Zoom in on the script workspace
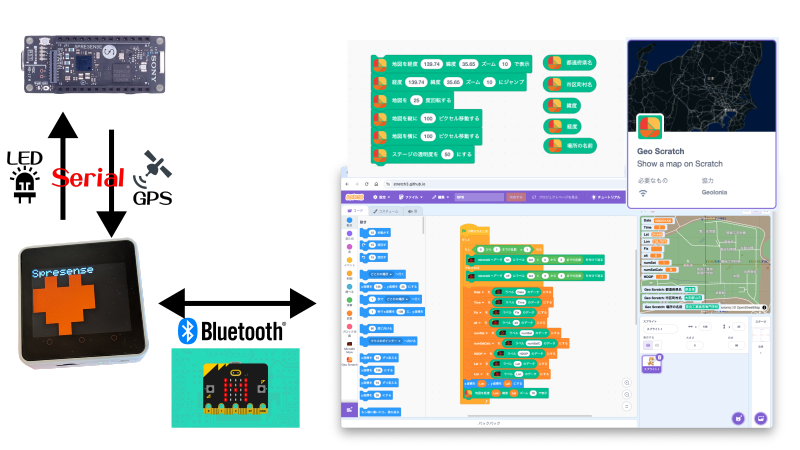Viewport: 800px width, 450px height. pyautogui.click(x=627, y=383)
